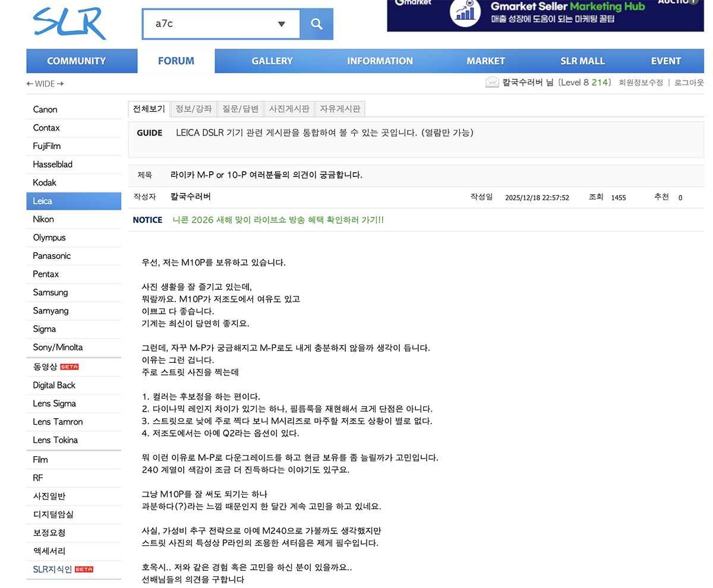The image size is (713, 588).
Task: Click the 로그아웃 link
Action: pos(689,83)
